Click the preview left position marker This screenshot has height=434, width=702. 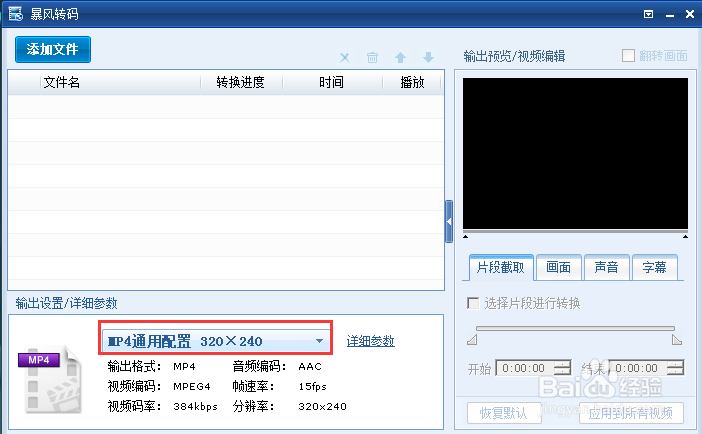(x=466, y=236)
